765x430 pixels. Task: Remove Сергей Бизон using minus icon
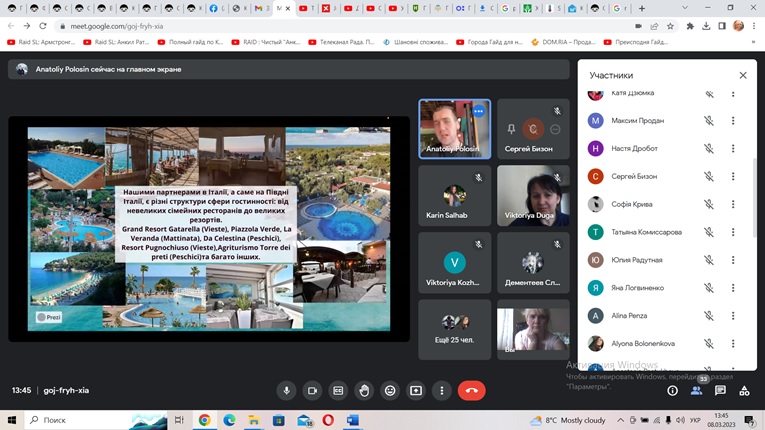(x=555, y=129)
